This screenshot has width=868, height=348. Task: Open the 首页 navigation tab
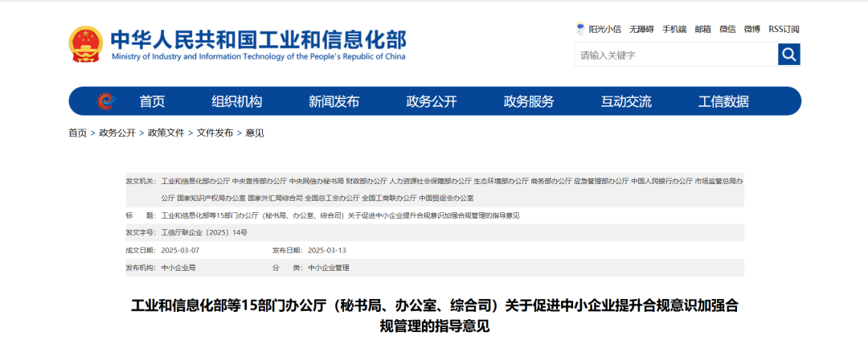click(152, 101)
